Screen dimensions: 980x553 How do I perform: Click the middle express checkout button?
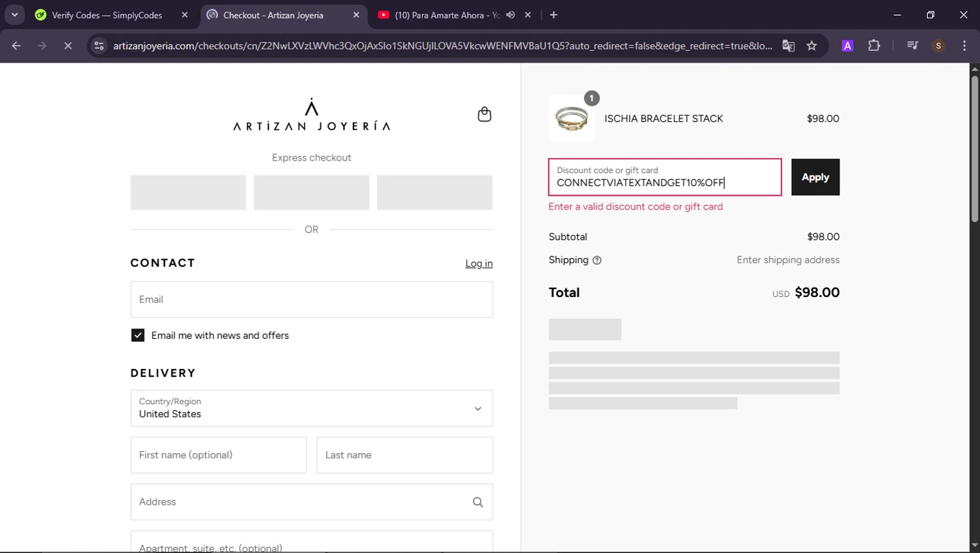(312, 192)
